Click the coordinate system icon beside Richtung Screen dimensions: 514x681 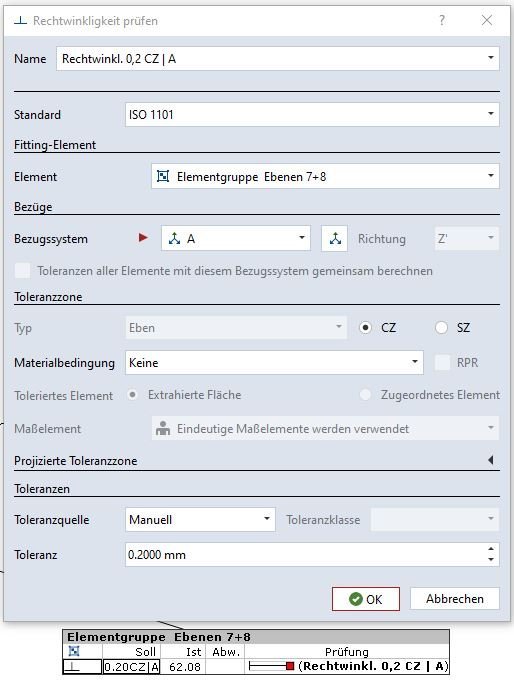(335, 238)
